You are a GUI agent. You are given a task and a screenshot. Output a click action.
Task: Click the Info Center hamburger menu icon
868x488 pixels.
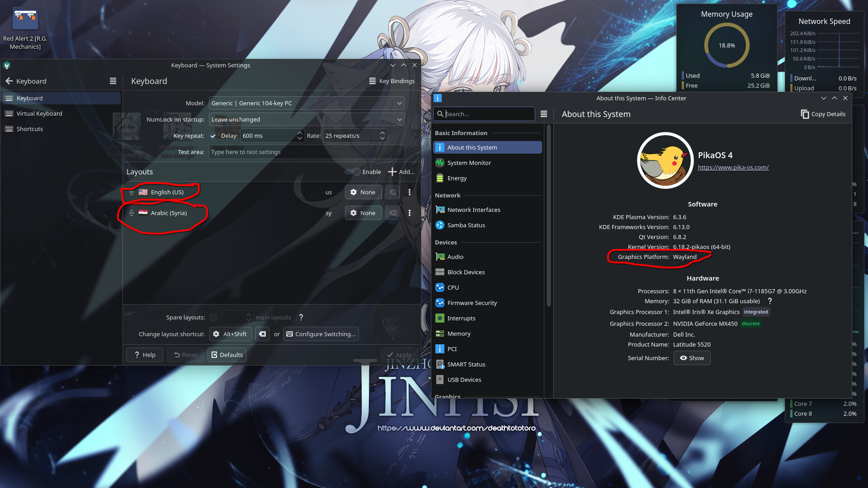(544, 114)
